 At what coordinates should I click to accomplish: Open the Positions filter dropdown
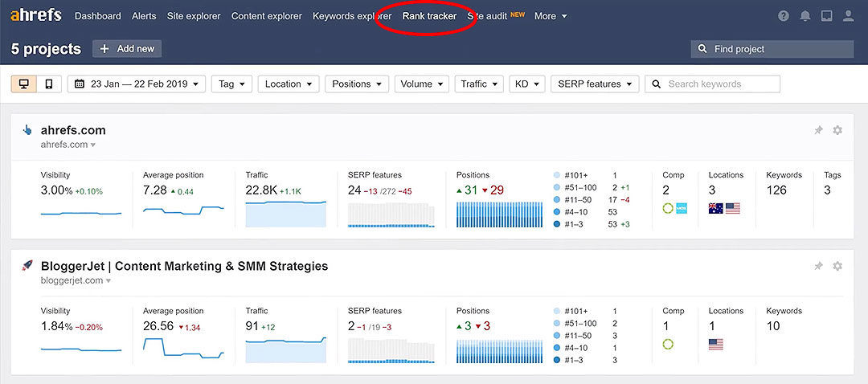pyautogui.click(x=357, y=84)
